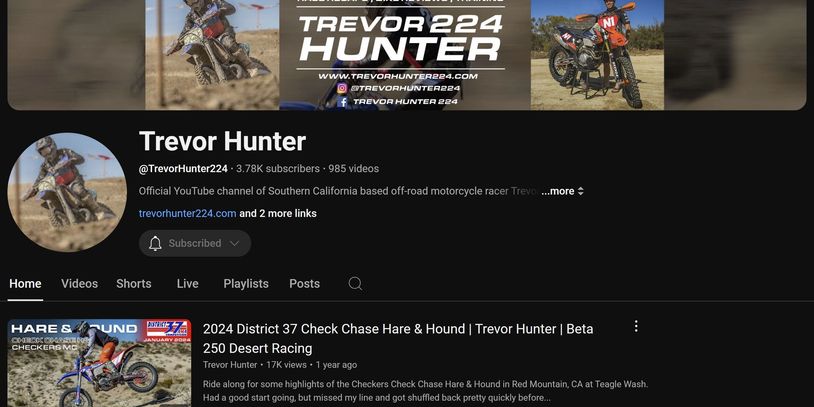Image resolution: width=814 pixels, height=407 pixels.
Task: Click the notification bell icon
Action: (155, 243)
